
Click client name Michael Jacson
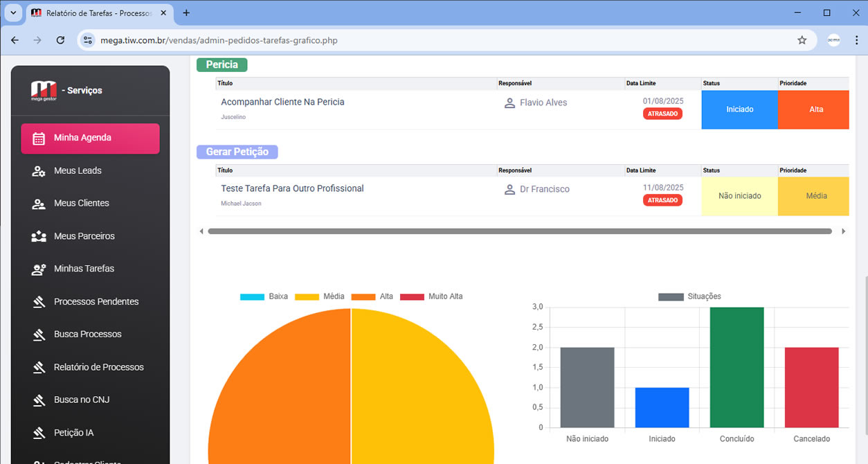point(241,204)
